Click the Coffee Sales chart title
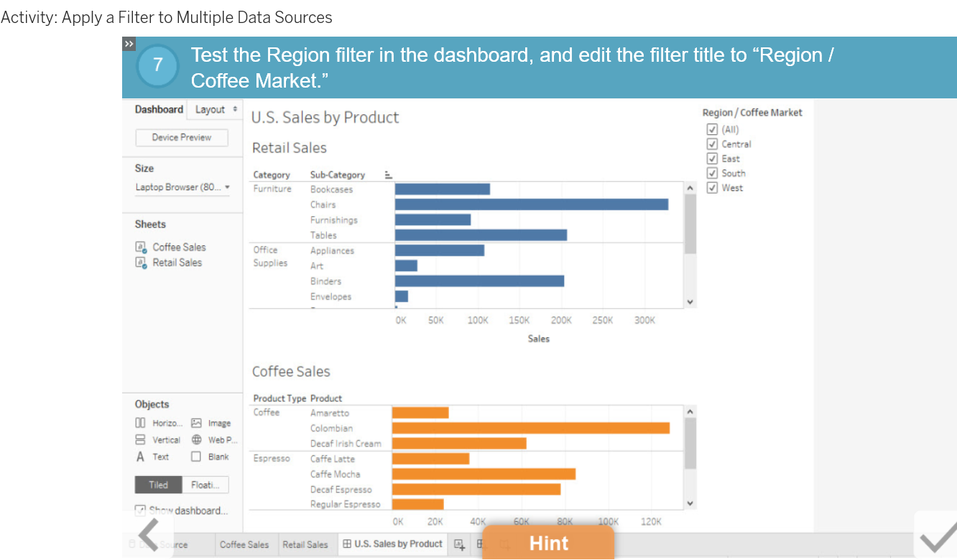Image resolution: width=957 pixels, height=560 pixels. pyautogui.click(x=291, y=372)
